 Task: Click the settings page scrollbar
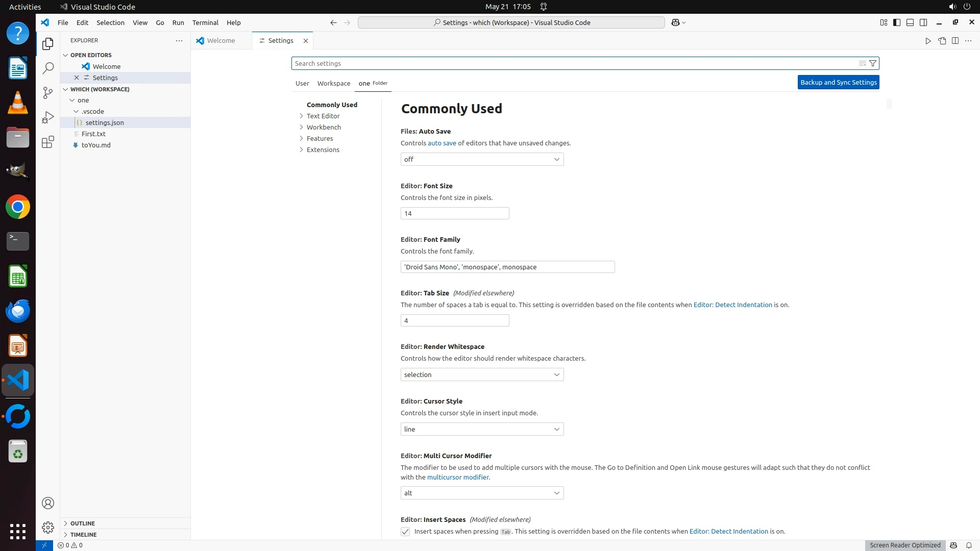(x=889, y=104)
